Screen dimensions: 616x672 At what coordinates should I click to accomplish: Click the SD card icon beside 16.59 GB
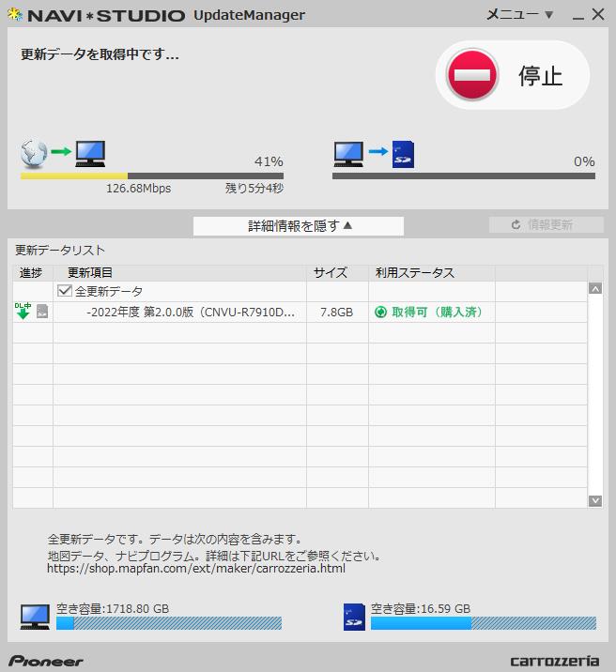point(354,618)
